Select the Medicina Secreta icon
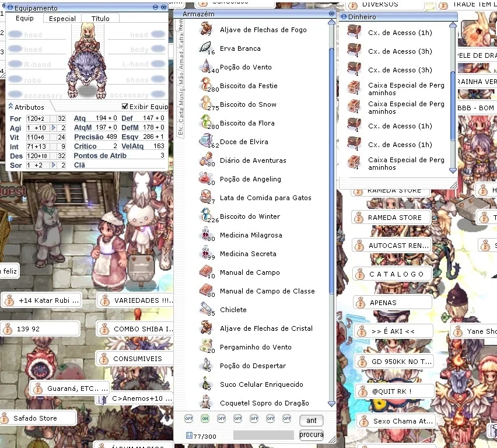This screenshot has width=497, height=448. point(206,253)
